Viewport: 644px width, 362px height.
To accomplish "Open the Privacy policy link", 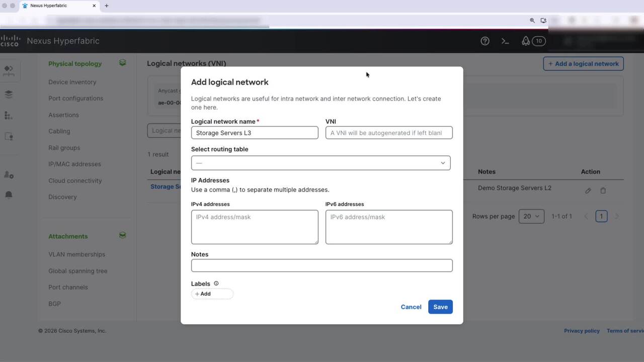I will tap(582, 331).
